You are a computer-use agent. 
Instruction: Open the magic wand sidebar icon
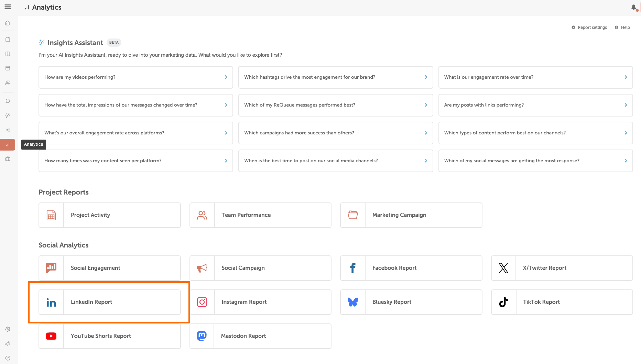click(x=8, y=115)
